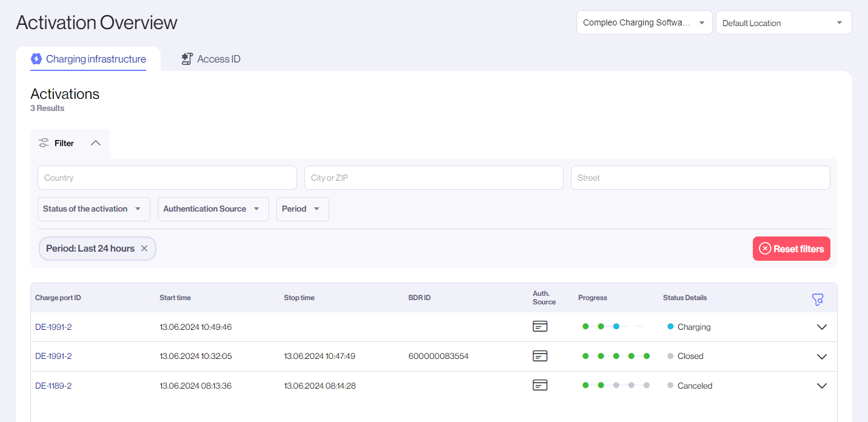Expand the Closed activation row details
The width and height of the screenshot is (868, 422).
(821, 357)
